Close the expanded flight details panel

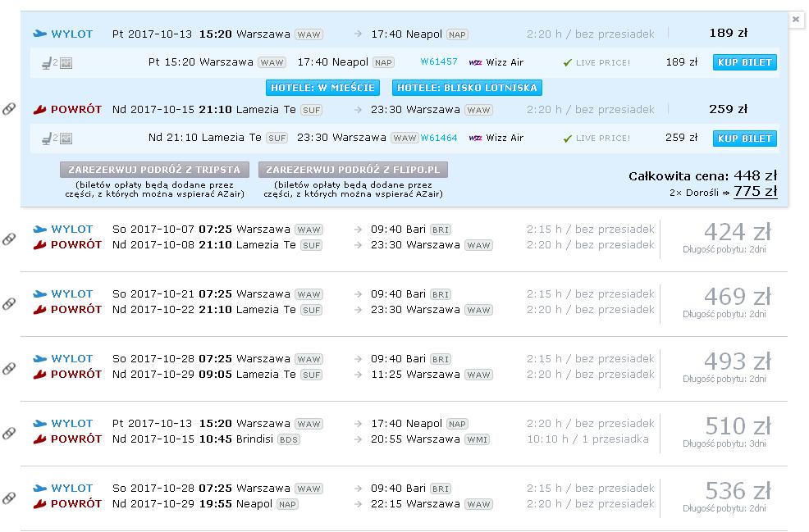(796, 20)
